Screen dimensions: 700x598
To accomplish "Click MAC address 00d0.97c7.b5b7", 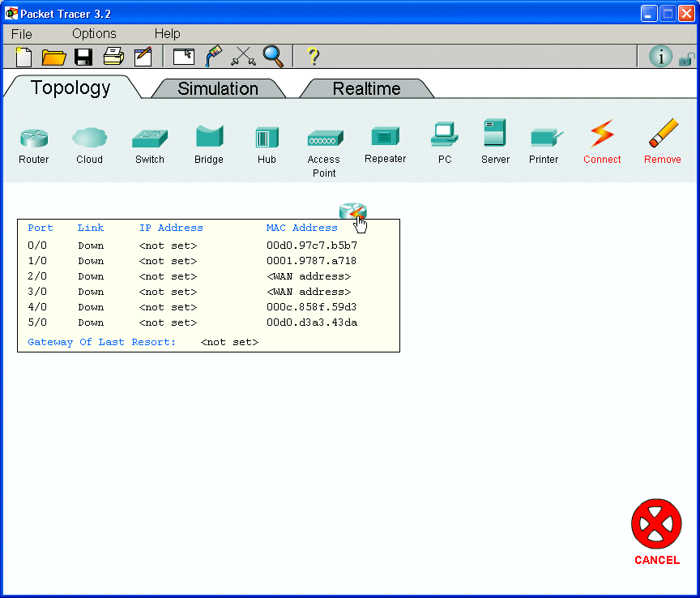I will pos(312,246).
